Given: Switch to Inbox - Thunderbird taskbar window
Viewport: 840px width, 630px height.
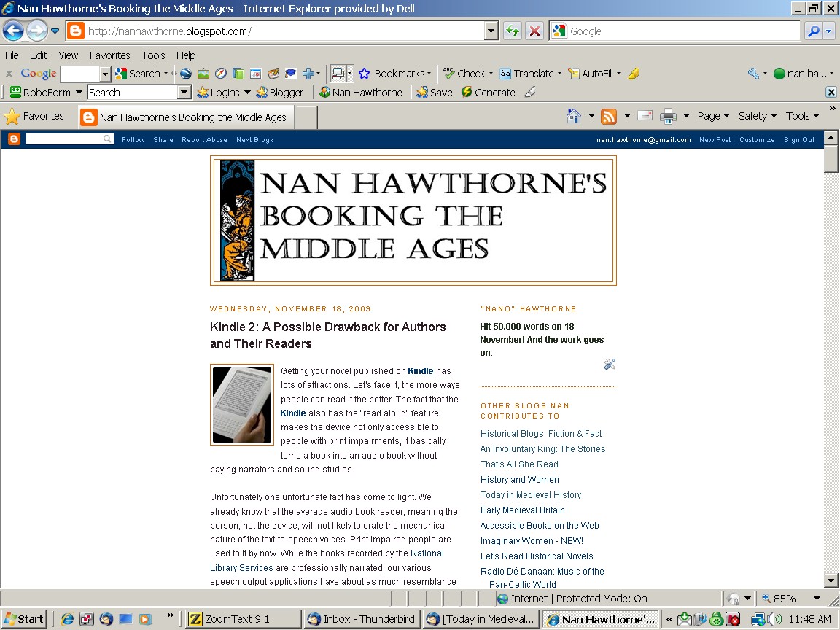Looking at the screenshot, I should pyautogui.click(x=362, y=619).
